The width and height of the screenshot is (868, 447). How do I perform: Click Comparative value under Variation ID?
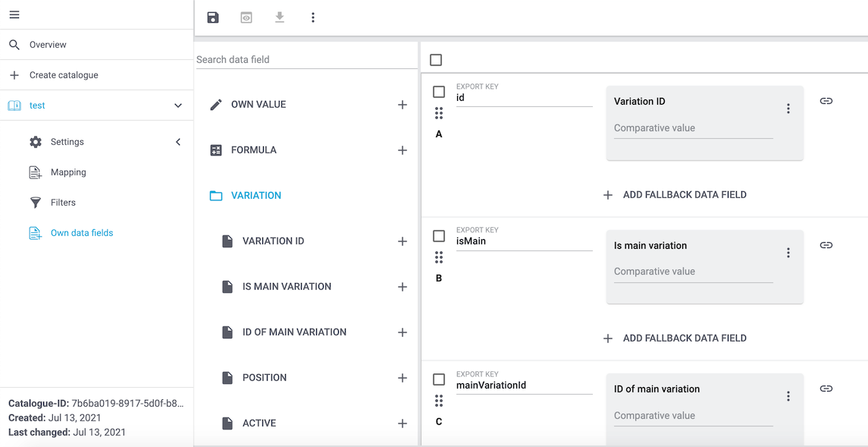693,128
